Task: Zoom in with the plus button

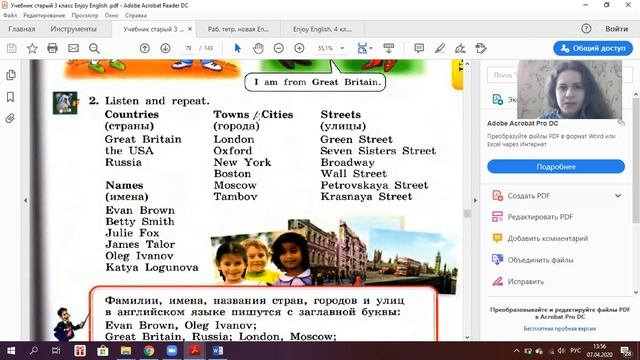Action: point(299,48)
